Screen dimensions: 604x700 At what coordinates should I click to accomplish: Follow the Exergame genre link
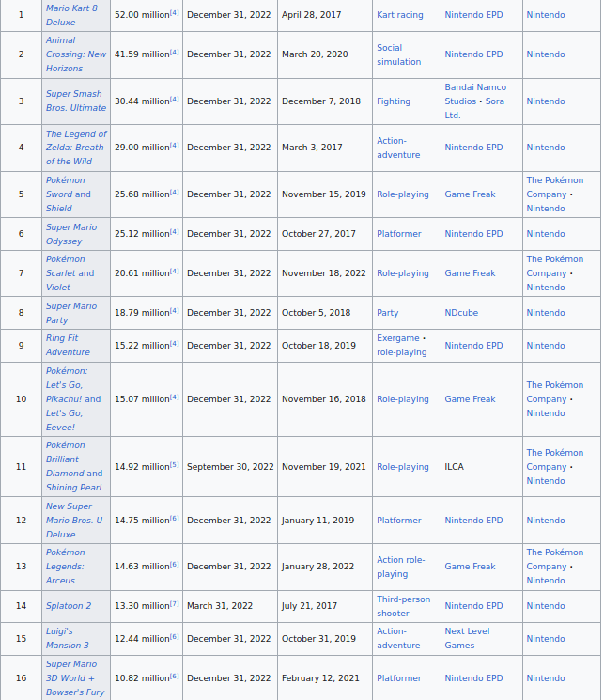pyautogui.click(x=397, y=338)
